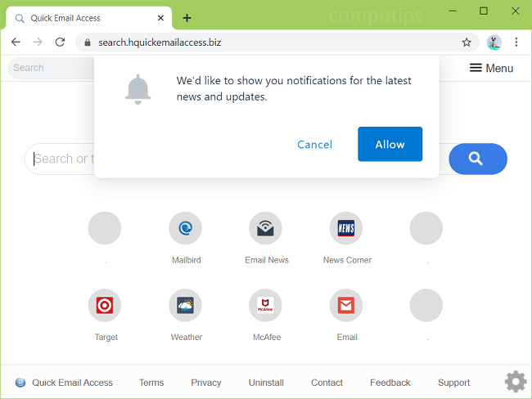Open a new browser tab
This screenshot has width=532, height=399.
coord(187,17)
